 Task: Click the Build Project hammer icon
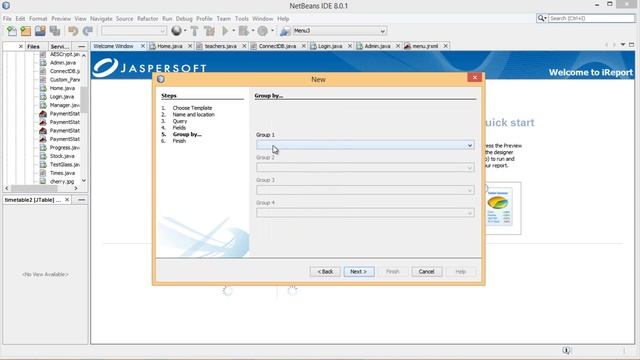[x=195, y=31]
